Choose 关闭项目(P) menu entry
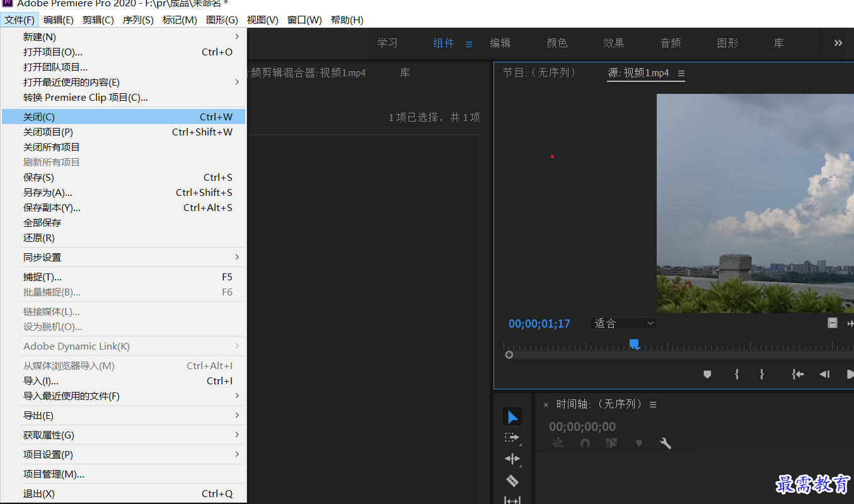 [124, 132]
